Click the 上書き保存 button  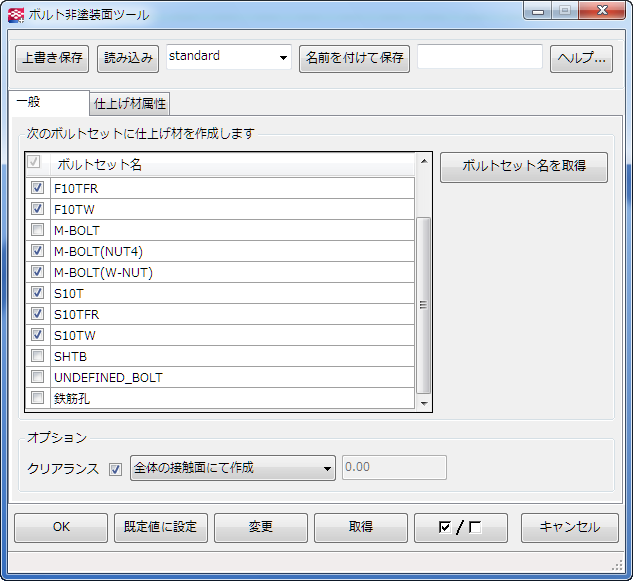pos(52,59)
